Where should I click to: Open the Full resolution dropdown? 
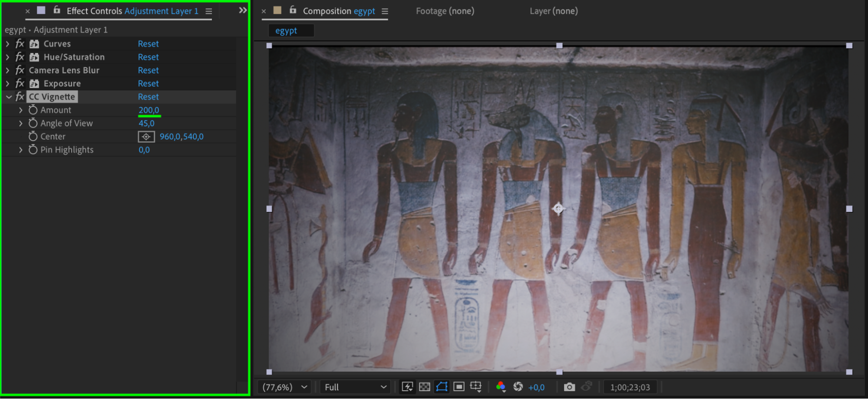pos(355,387)
